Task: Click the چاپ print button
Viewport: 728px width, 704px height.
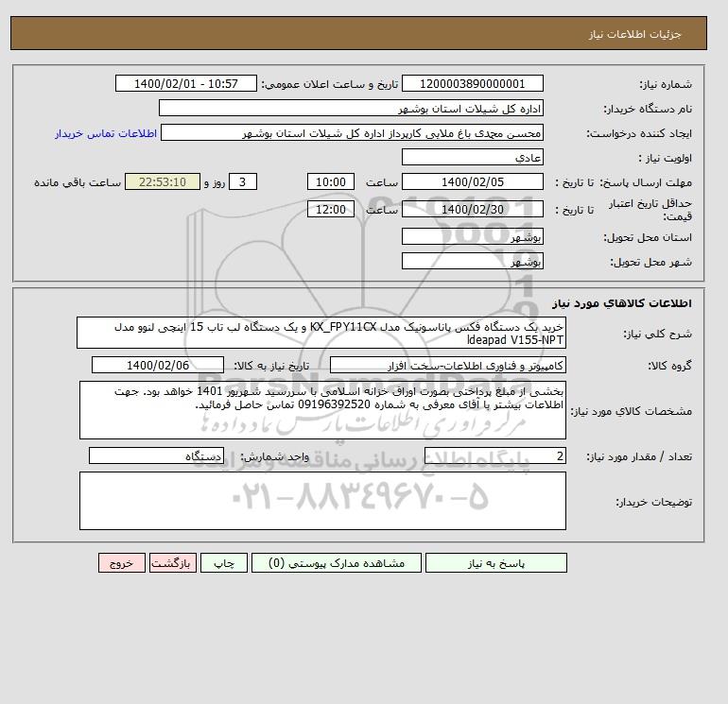Action: 224,562
